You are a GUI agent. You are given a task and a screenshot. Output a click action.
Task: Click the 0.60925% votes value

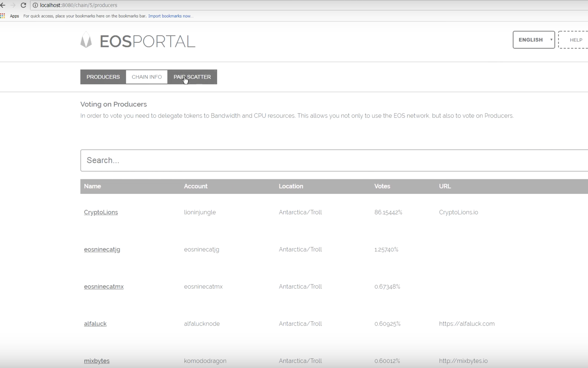point(387,324)
